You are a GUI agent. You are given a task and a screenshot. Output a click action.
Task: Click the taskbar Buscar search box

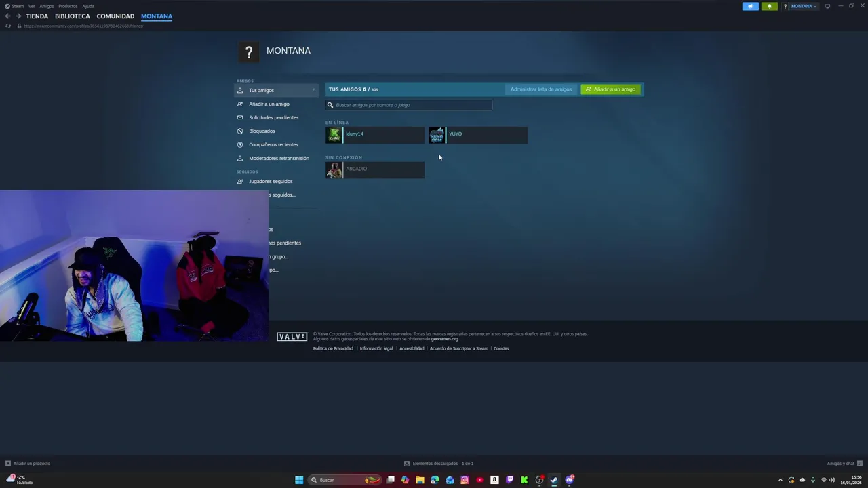(344, 480)
